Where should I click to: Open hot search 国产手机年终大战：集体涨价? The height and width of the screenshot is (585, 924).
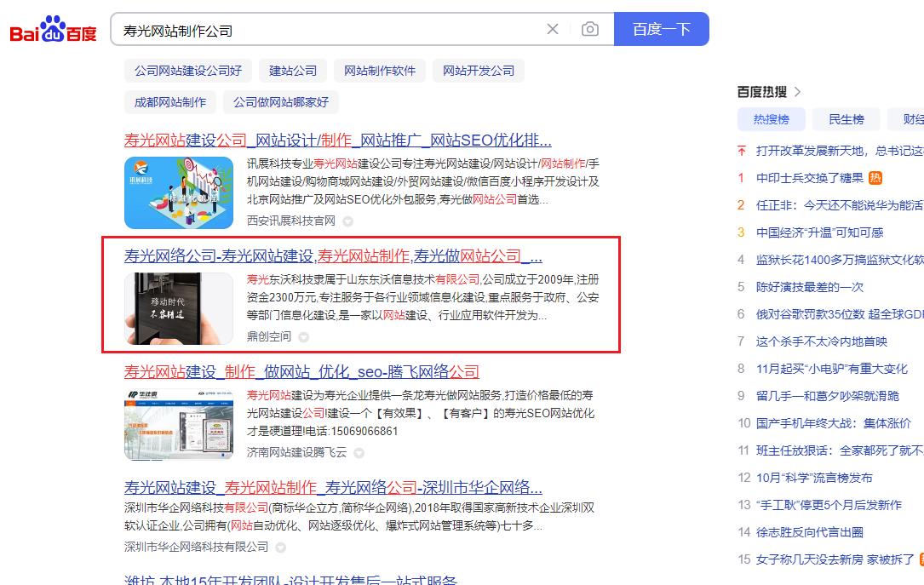click(x=833, y=423)
